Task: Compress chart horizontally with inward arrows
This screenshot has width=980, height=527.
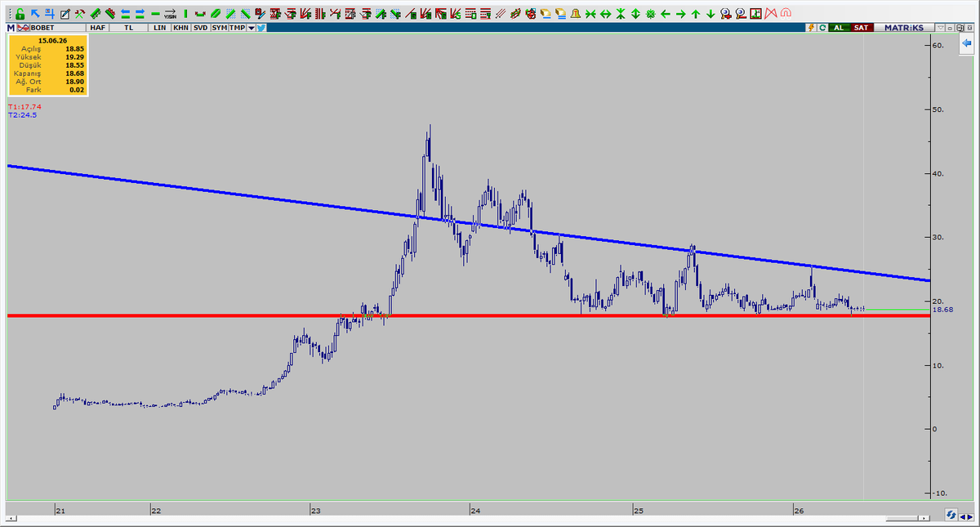Action: (590, 14)
